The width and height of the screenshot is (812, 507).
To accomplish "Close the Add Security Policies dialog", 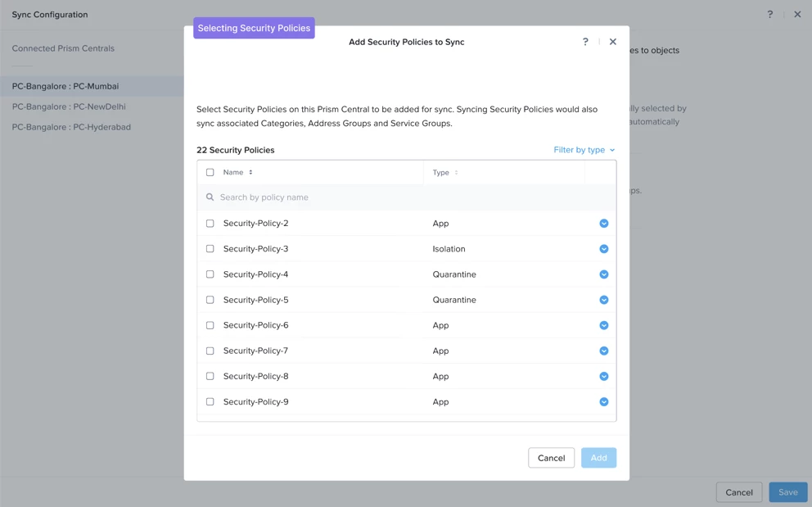I will coord(612,42).
